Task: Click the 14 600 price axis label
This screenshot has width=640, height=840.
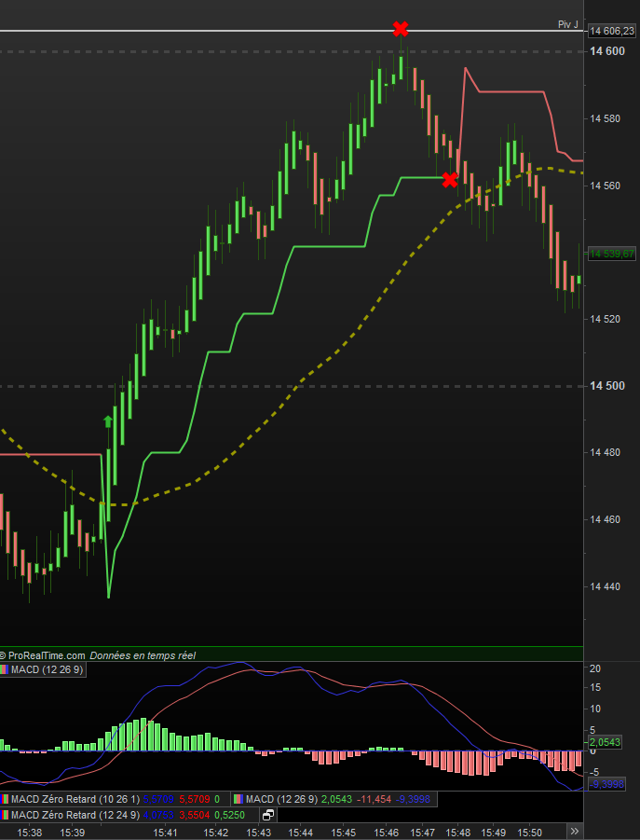Action: click(x=607, y=51)
